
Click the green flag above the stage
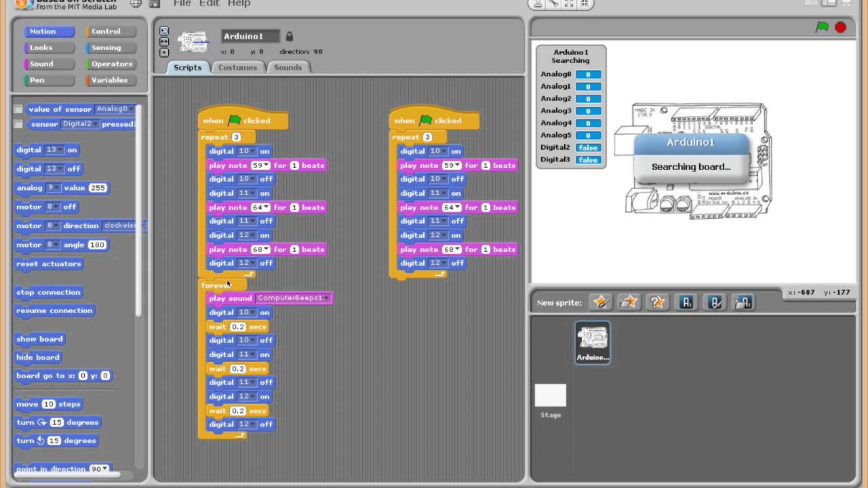tap(822, 27)
